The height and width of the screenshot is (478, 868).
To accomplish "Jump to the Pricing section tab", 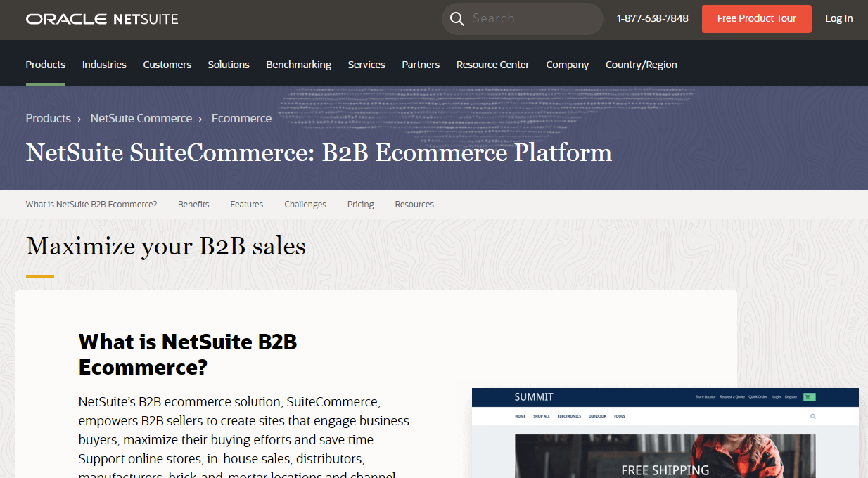I will click(x=360, y=204).
